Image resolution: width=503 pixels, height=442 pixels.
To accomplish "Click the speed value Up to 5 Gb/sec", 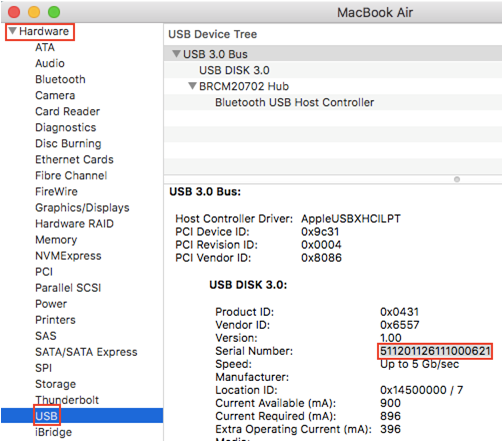I will coord(419,364).
